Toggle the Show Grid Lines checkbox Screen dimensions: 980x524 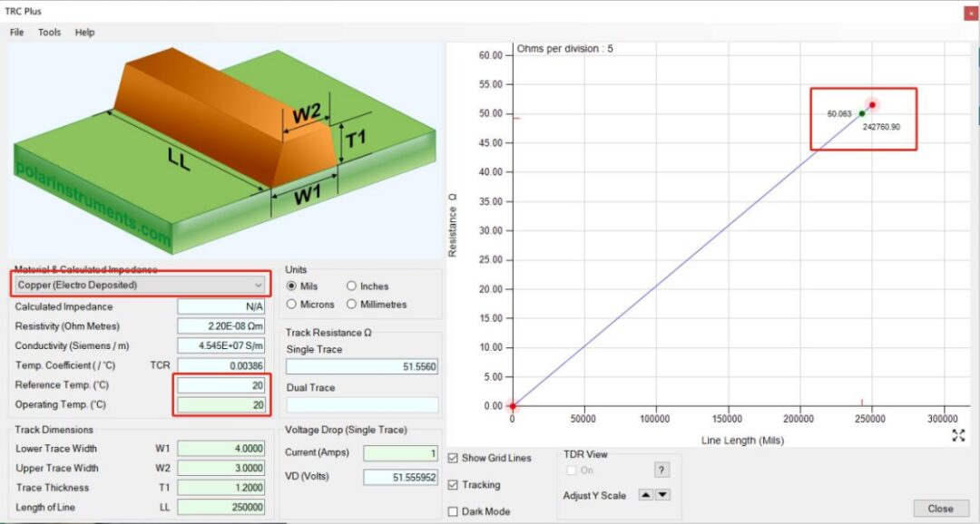[453, 458]
